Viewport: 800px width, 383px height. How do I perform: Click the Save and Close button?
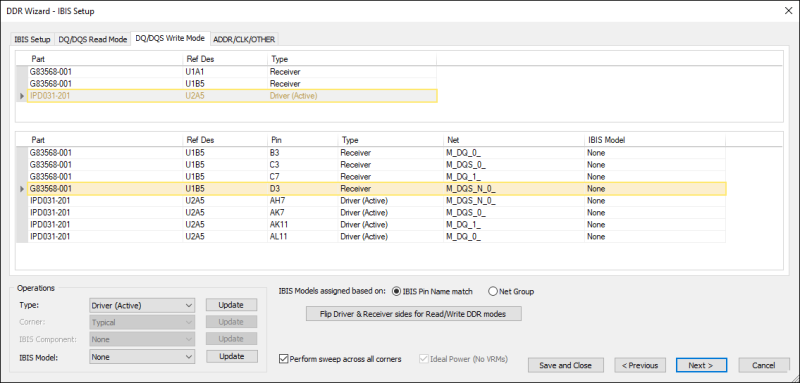pos(565,365)
